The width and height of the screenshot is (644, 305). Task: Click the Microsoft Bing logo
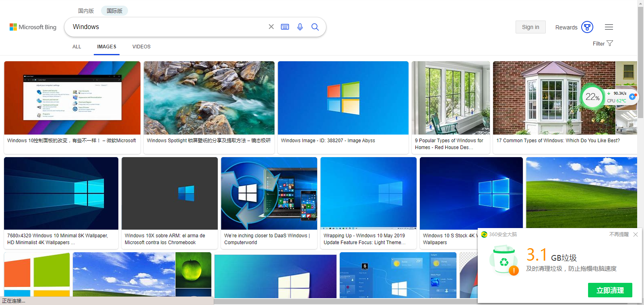pyautogui.click(x=33, y=27)
